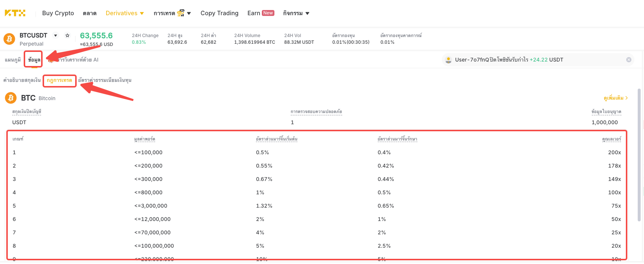644x264 pixels.
Task: Click the orange BTC Bitcoin coin icon
Action: pyautogui.click(x=11, y=98)
